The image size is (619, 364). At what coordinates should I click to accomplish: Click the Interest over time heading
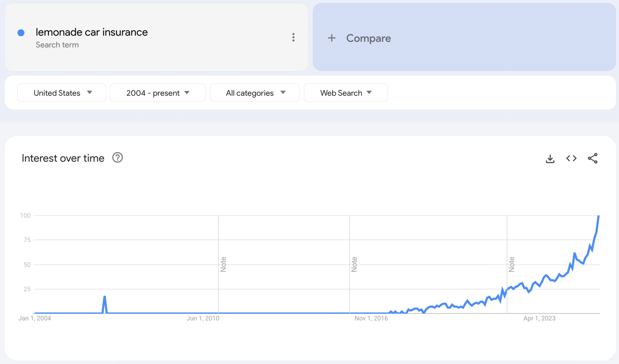(x=63, y=158)
